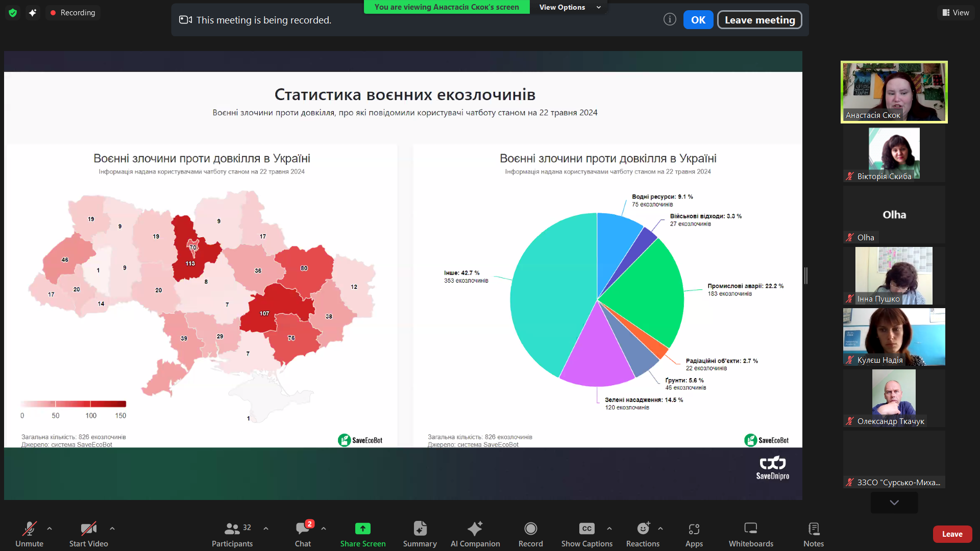Open the Apps icon

click(x=694, y=529)
